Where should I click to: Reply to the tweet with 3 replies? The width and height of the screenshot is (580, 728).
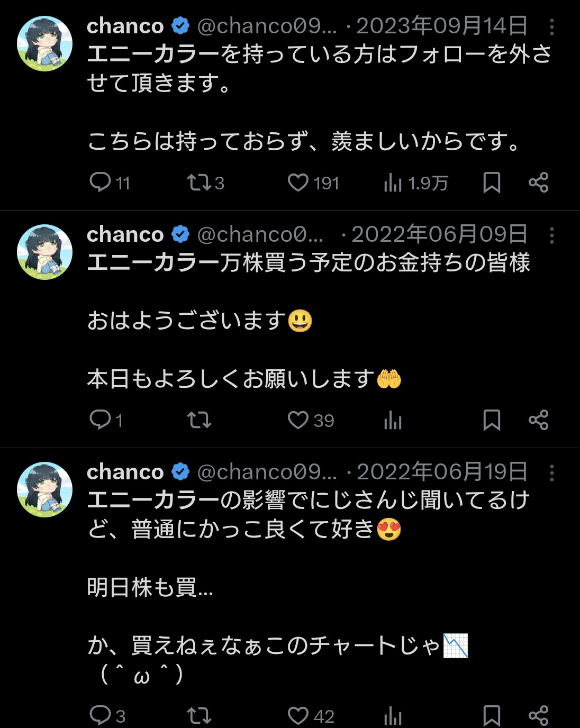tap(100, 716)
